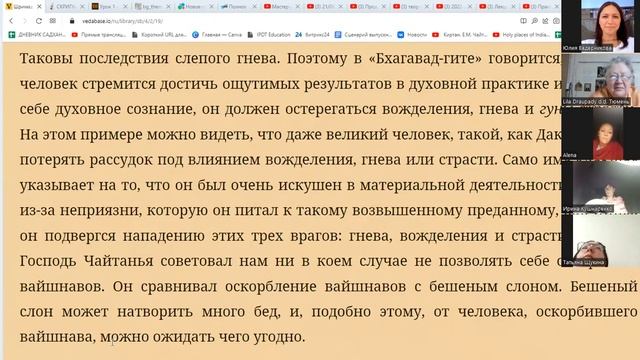Select Lila Draupady d.d. Тюмень video thumbnail

point(601,80)
